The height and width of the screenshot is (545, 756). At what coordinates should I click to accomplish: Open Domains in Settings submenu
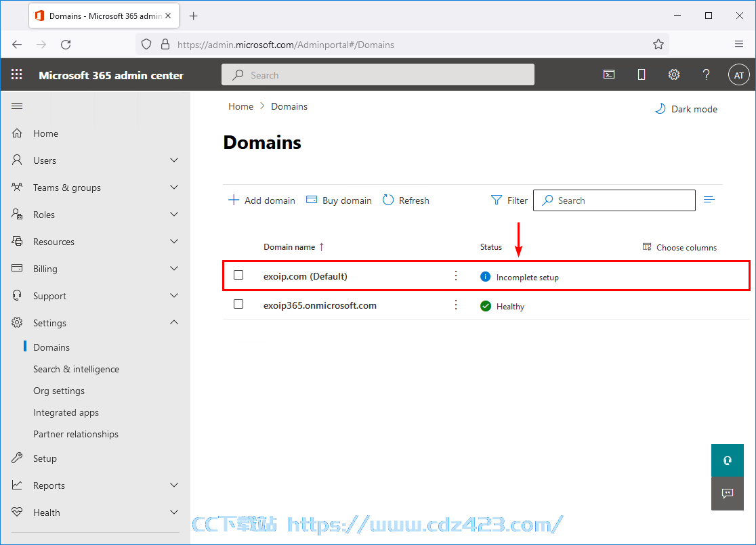(51, 347)
